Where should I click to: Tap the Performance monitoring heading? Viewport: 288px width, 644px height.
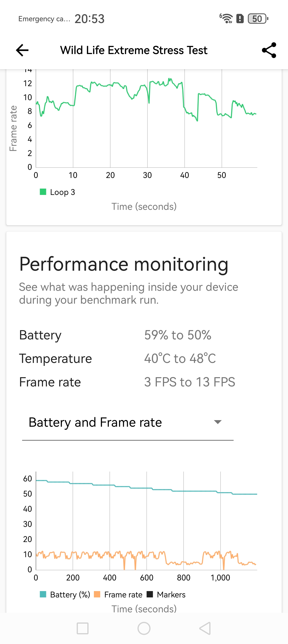pos(124,264)
